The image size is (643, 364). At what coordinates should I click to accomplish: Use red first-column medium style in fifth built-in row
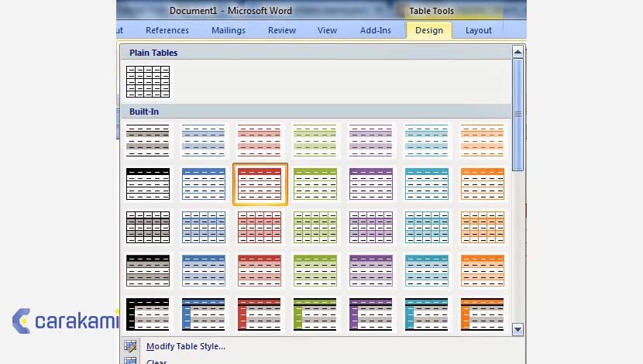tap(260, 314)
